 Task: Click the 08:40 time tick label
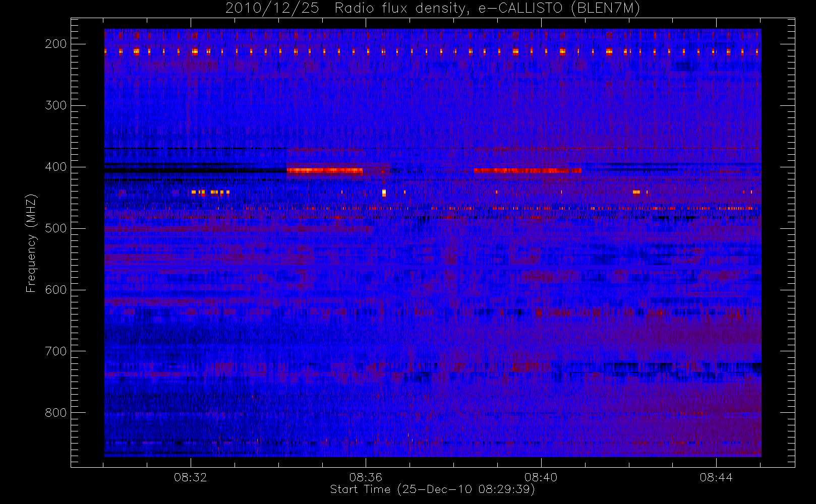tap(541, 477)
